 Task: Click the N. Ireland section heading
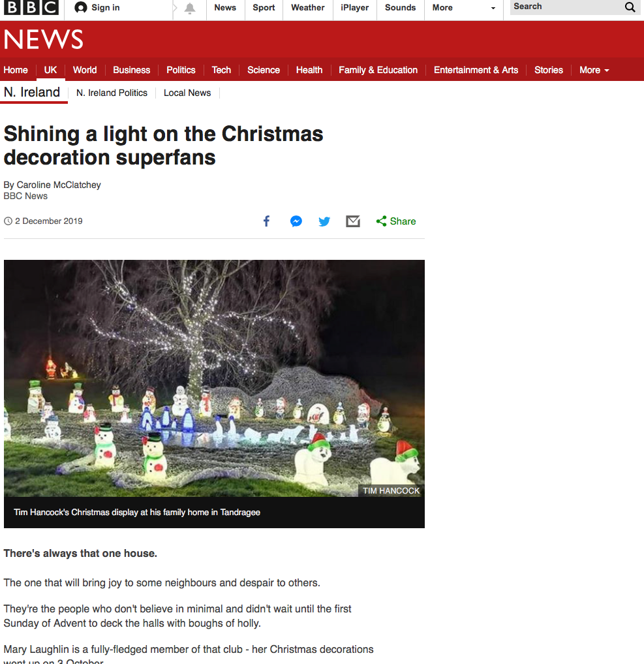coord(32,92)
